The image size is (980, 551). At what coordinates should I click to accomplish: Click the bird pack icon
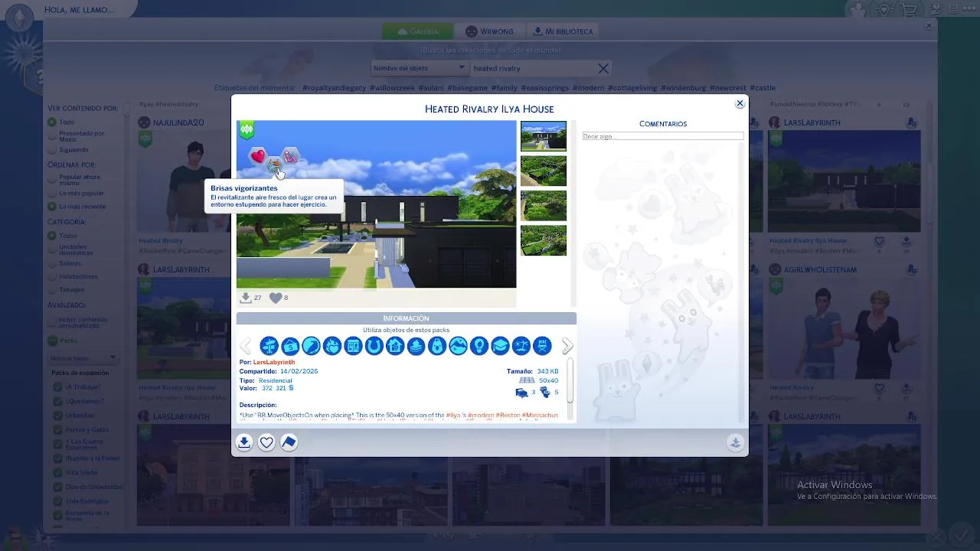[311, 346]
